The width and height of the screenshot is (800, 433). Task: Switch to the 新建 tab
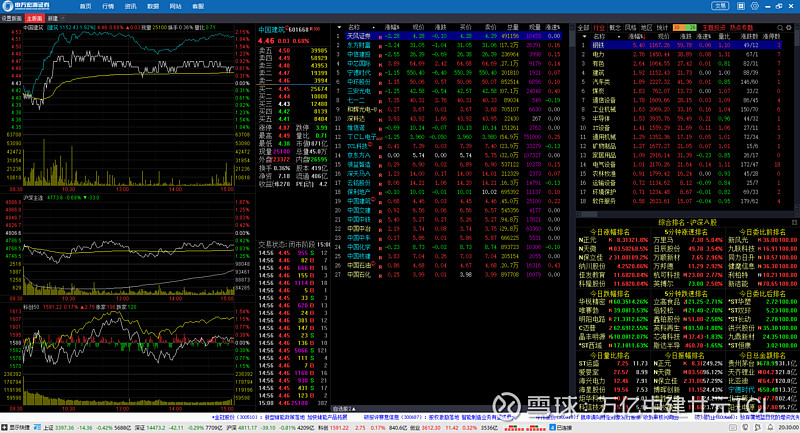[53, 18]
